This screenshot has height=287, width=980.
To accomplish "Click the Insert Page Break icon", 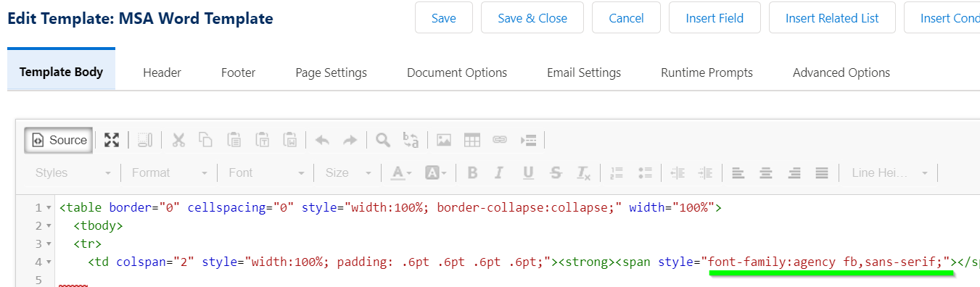I will [x=528, y=140].
